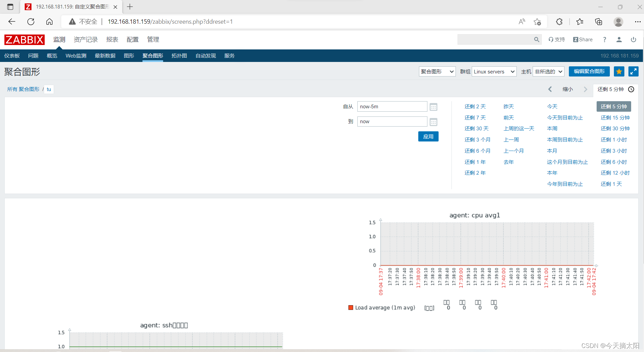
Task: Click the Zabbix logo
Action: pos(24,40)
